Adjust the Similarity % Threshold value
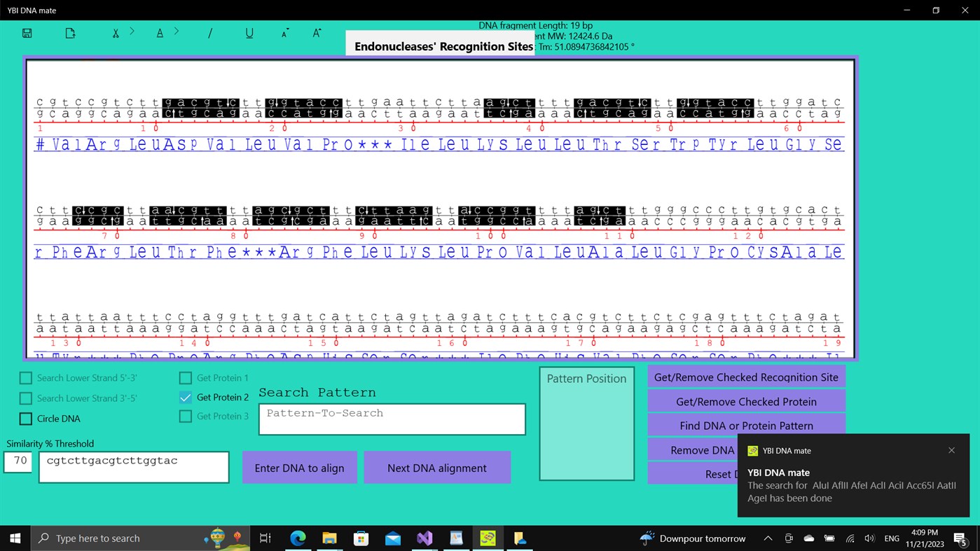This screenshot has height=551, width=980. 18,461
